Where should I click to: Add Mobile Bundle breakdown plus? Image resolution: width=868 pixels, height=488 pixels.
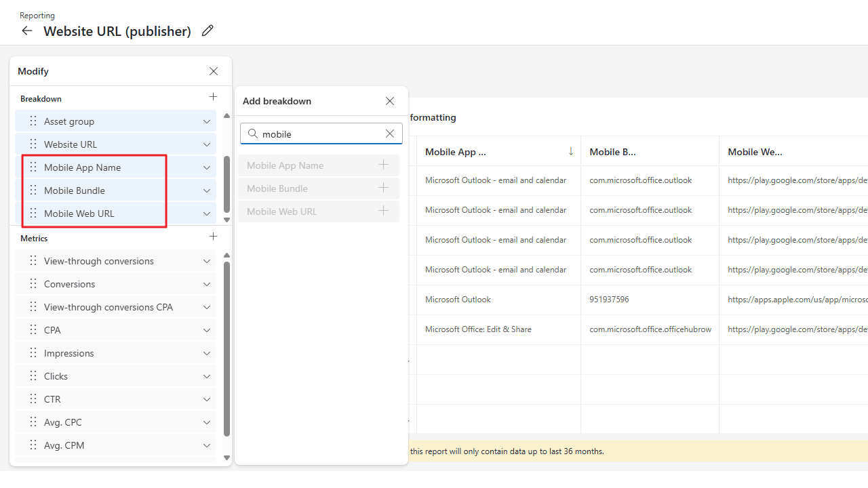tap(384, 188)
